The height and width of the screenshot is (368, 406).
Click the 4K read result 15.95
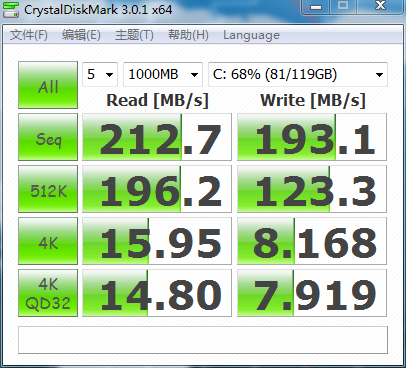[x=157, y=241]
